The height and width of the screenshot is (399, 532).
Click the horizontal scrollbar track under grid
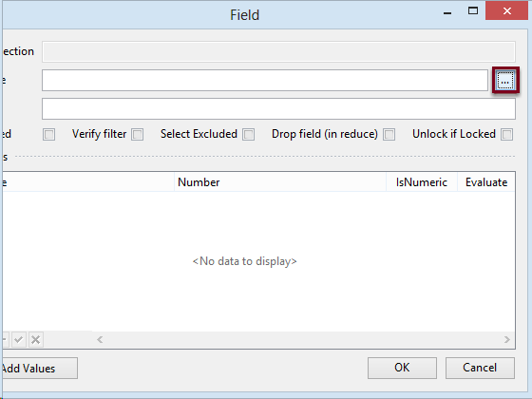pos(303,340)
